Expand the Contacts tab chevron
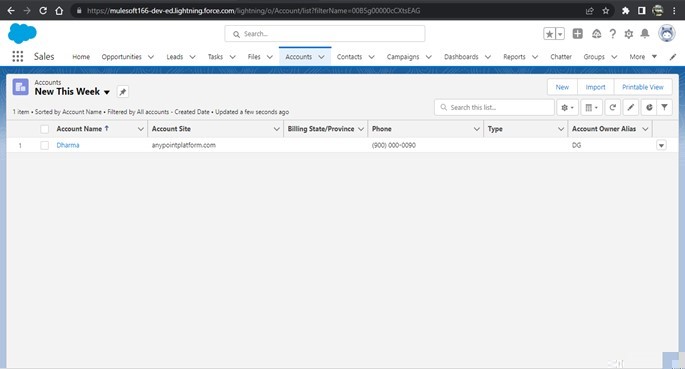 point(371,57)
